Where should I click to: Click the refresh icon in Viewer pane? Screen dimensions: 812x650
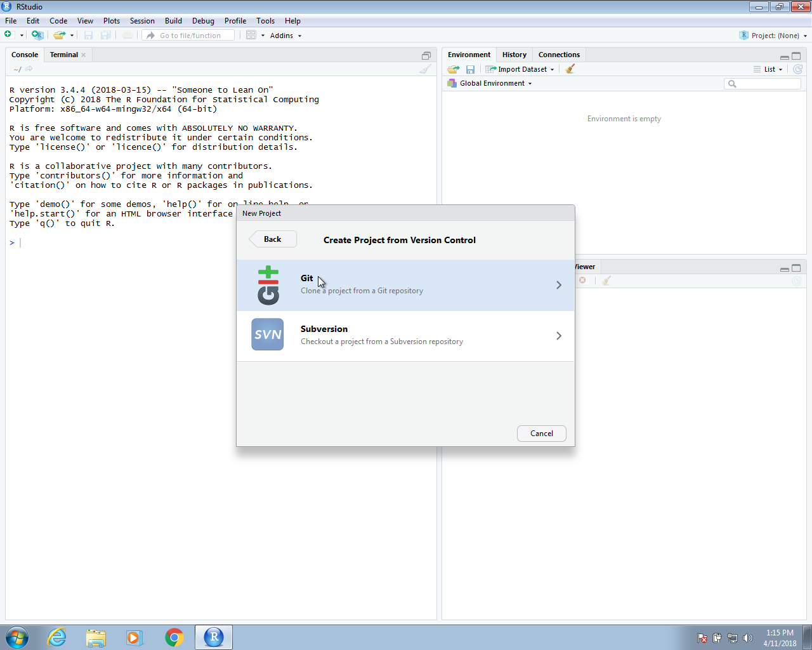click(x=797, y=281)
